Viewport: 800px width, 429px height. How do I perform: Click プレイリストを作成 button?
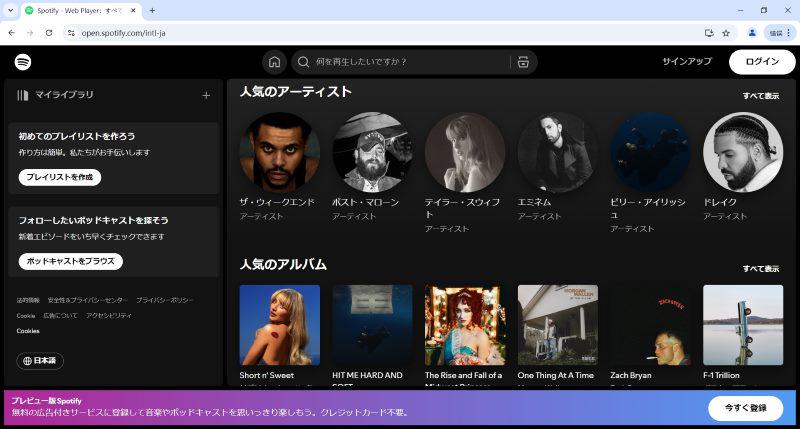coord(60,177)
